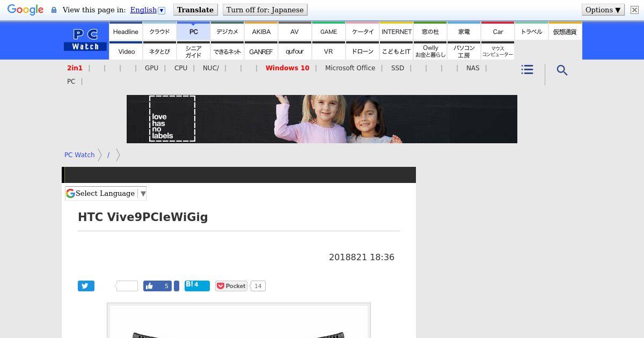Image resolution: width=644 pixels, height=338 pixels.
Task: Open the VR tab
Action: point(328,51)
